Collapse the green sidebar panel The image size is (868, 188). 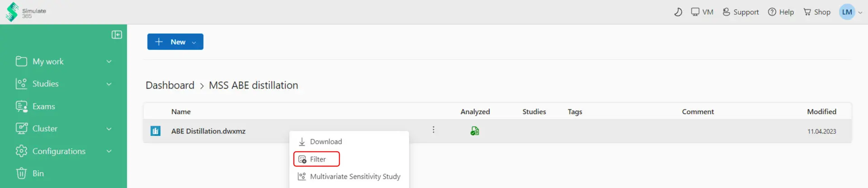(117, 35)
